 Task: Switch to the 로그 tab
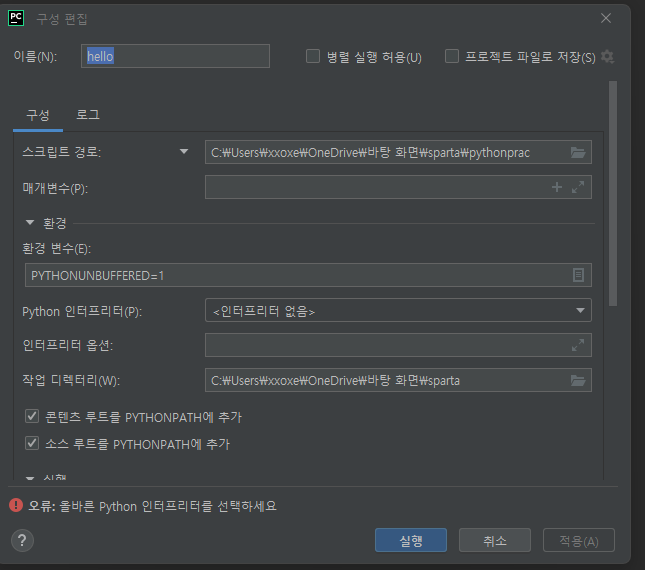88,115
